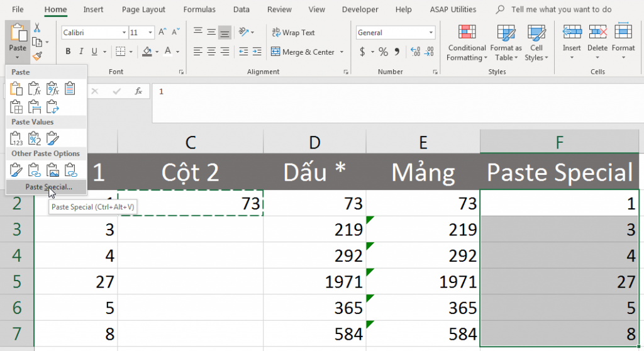The height and width of the screenshot is (351, 644).
Task: Choose Paste Transpose icon
Action: (x=53, y=106)
